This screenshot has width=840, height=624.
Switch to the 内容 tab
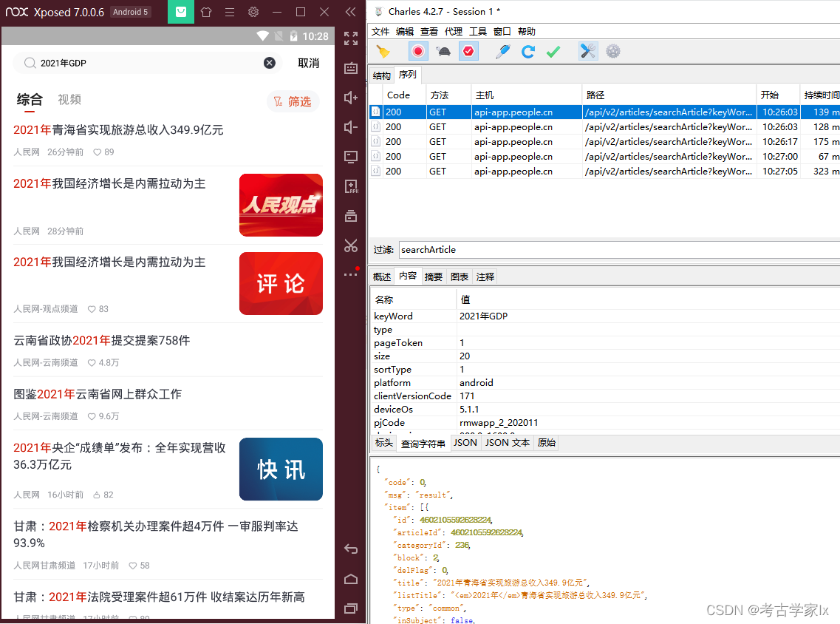click(x=408, y=276)
